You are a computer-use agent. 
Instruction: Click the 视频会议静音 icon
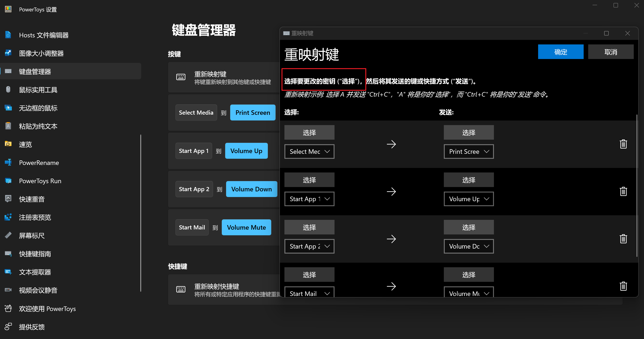(x=8, y=290)
